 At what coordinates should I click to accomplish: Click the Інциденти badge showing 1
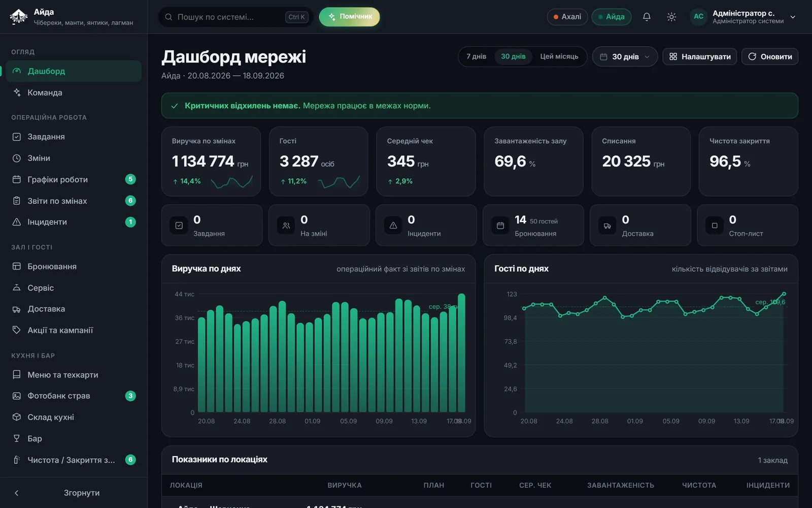(130, 222)
